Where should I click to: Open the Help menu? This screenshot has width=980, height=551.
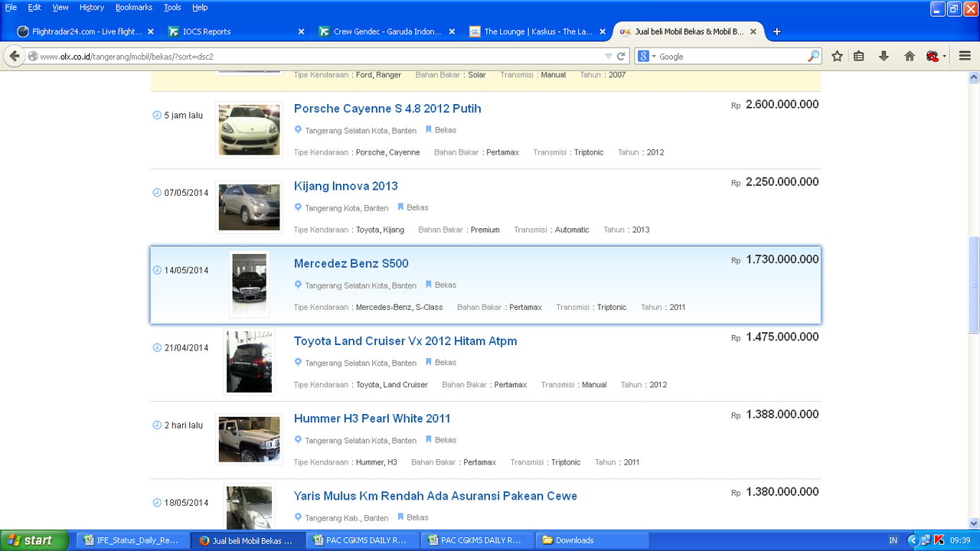pyautogui.click(x=200, y=7)
